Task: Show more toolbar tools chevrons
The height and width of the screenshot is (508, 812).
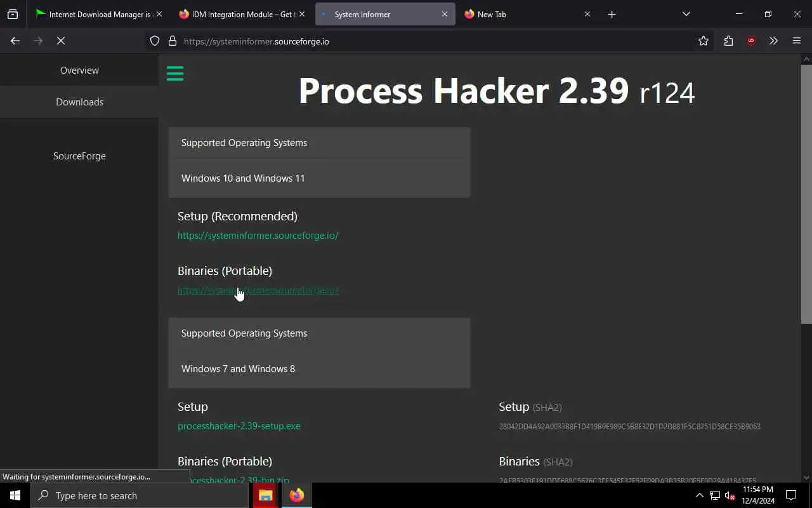Action: (x=773, y=41)
